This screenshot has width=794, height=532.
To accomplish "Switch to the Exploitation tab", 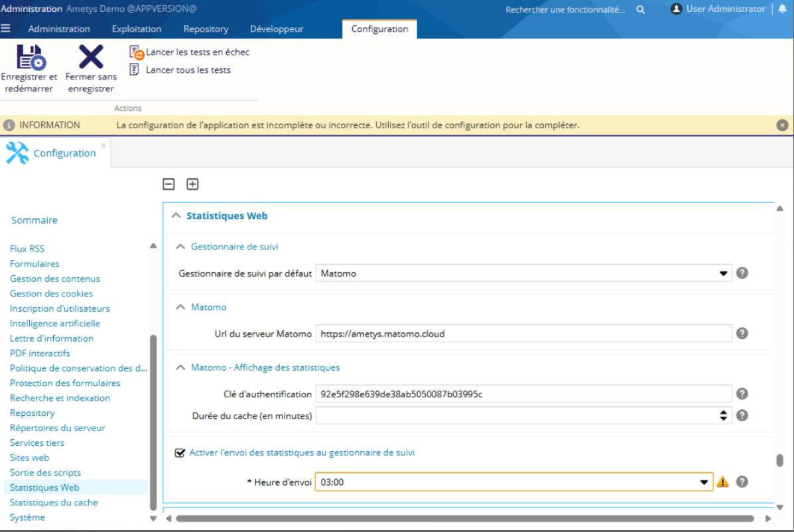I will point(137,29).
